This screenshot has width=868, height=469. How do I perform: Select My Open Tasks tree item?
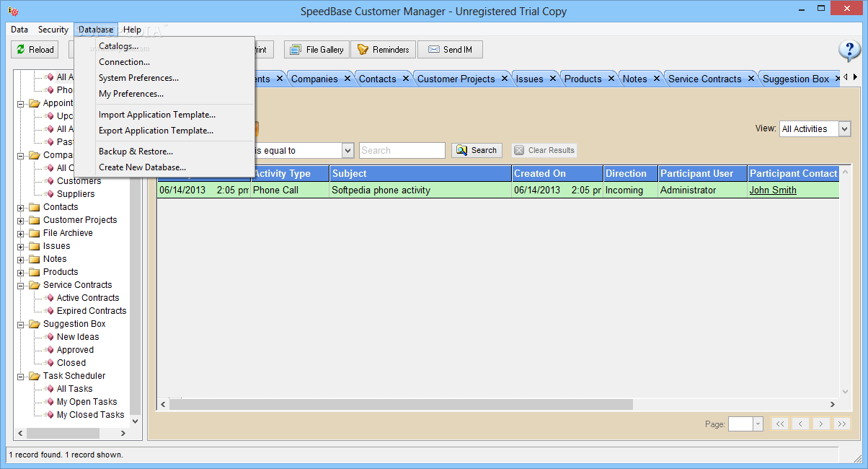point(87,402)
